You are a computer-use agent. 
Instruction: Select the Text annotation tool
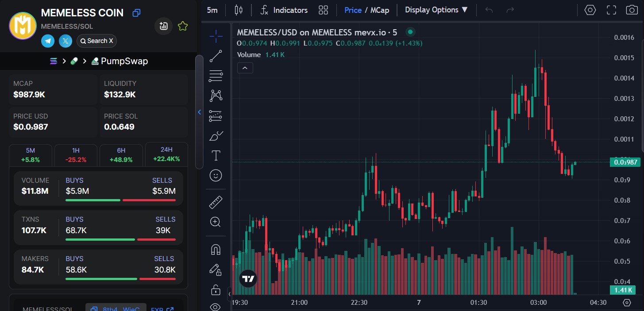tap(216, 155)
